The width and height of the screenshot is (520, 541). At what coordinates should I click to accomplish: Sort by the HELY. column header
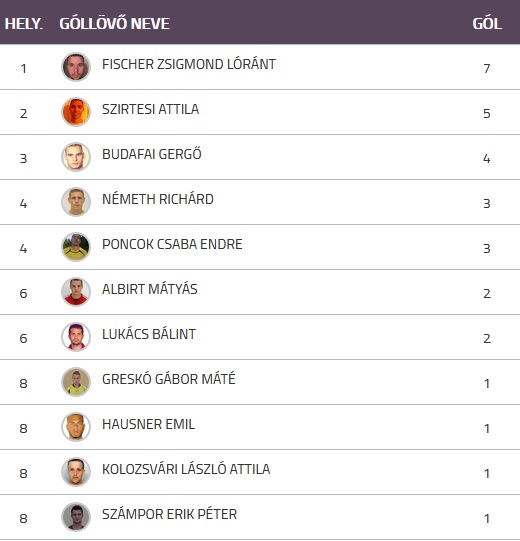coord(23,24)
